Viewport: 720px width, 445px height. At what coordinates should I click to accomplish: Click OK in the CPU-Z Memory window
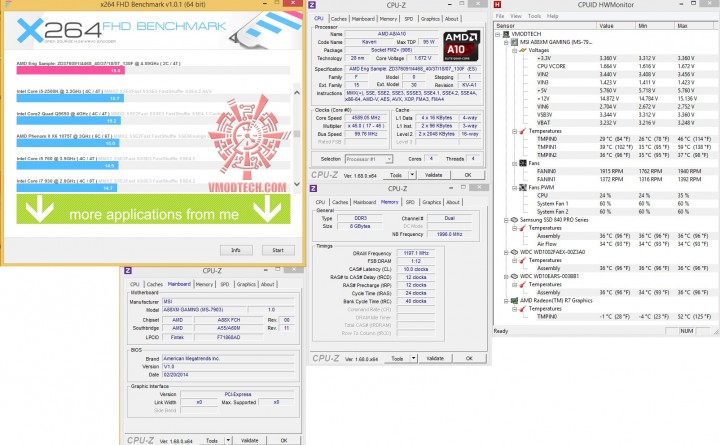pos(469,358)
